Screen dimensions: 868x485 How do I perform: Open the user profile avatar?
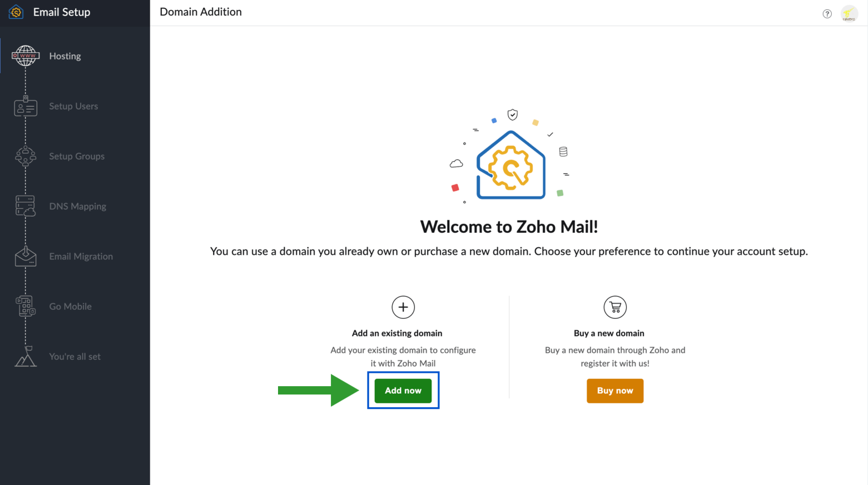point(849,13)
